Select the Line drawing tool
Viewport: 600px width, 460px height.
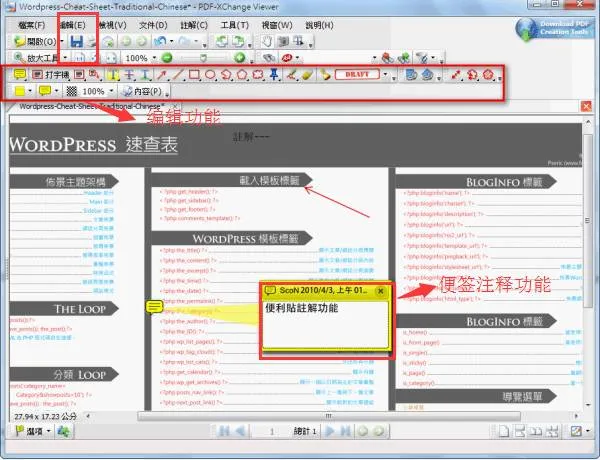[x=177, y=74]
